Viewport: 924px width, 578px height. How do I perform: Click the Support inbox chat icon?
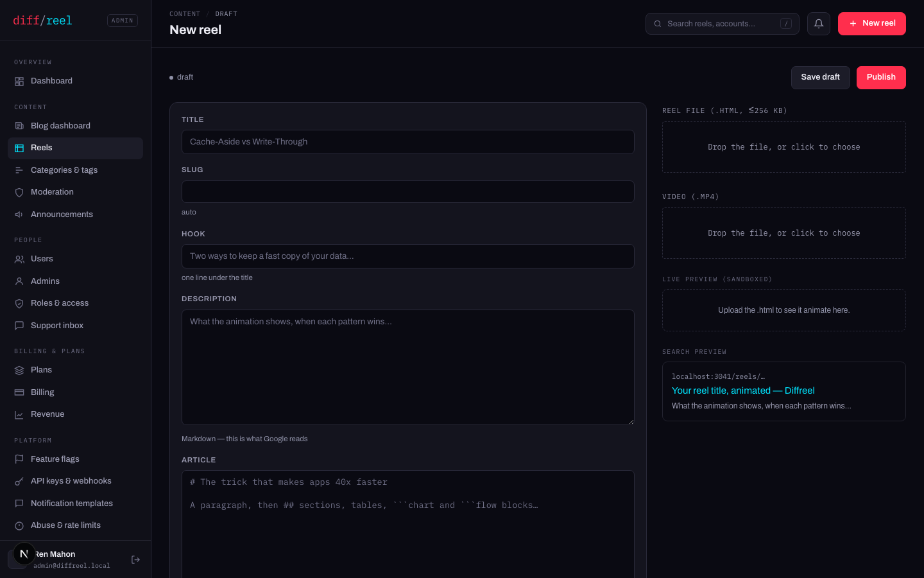point(19,326)
